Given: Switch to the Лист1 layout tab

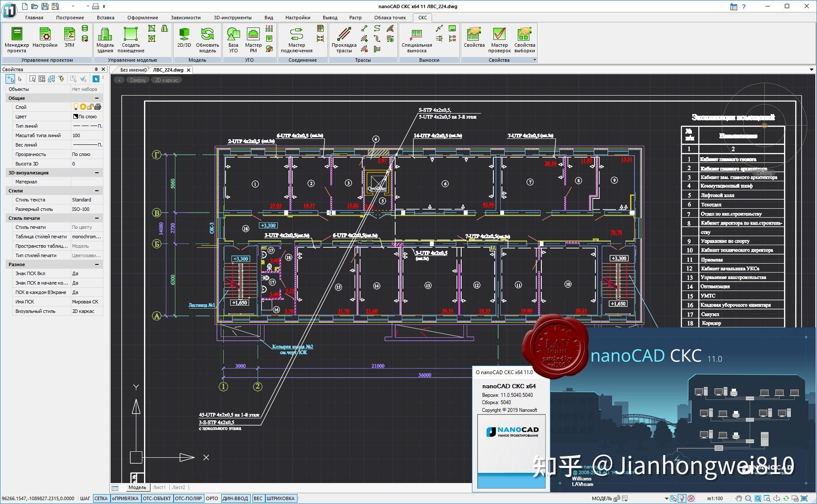Looking at the screenshot, I should [x=159, y=487].
